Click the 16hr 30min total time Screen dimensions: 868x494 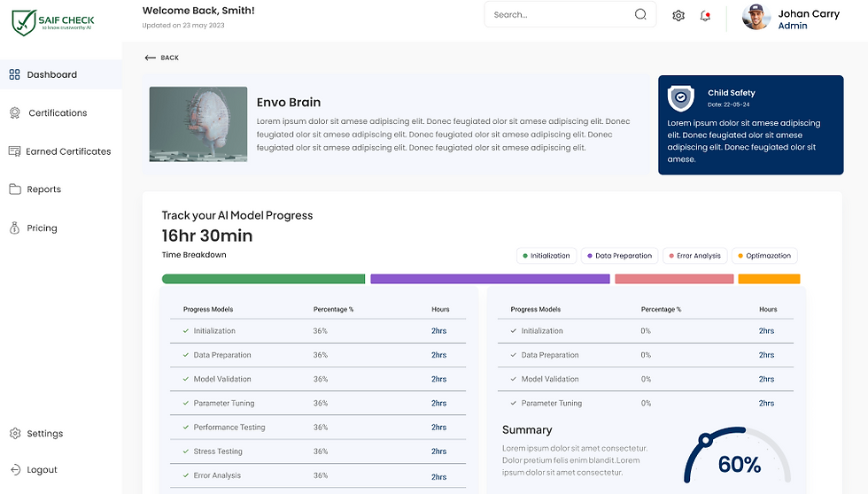(207, 235)
